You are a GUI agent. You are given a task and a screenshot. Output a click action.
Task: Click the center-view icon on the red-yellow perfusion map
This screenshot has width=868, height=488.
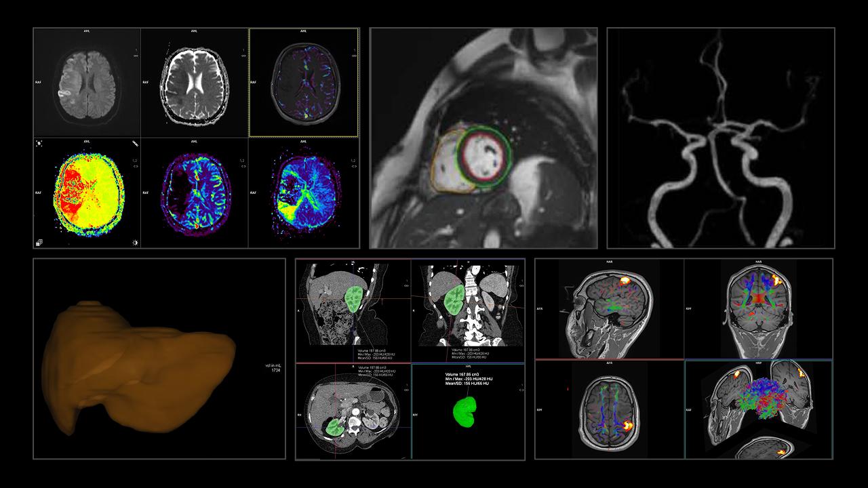39,144
